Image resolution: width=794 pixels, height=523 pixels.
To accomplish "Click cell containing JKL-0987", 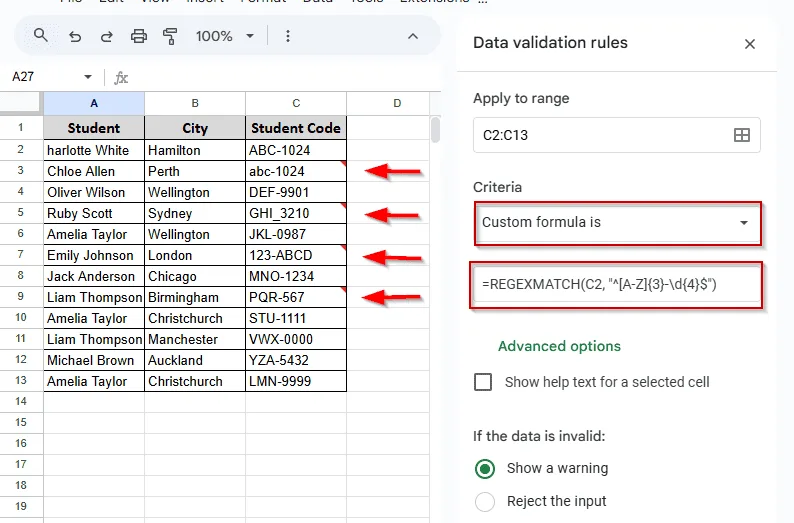I will (296, 234).
